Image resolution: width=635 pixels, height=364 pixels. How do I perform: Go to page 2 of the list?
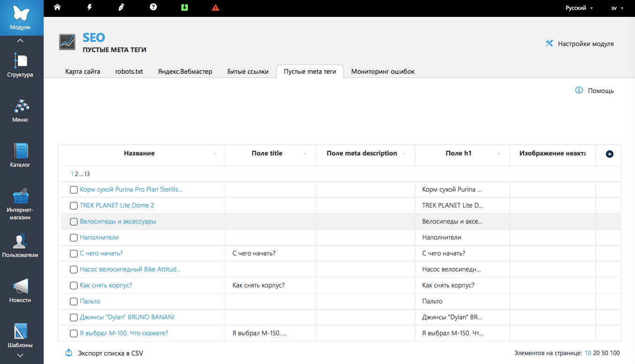(x=77, y=174)
